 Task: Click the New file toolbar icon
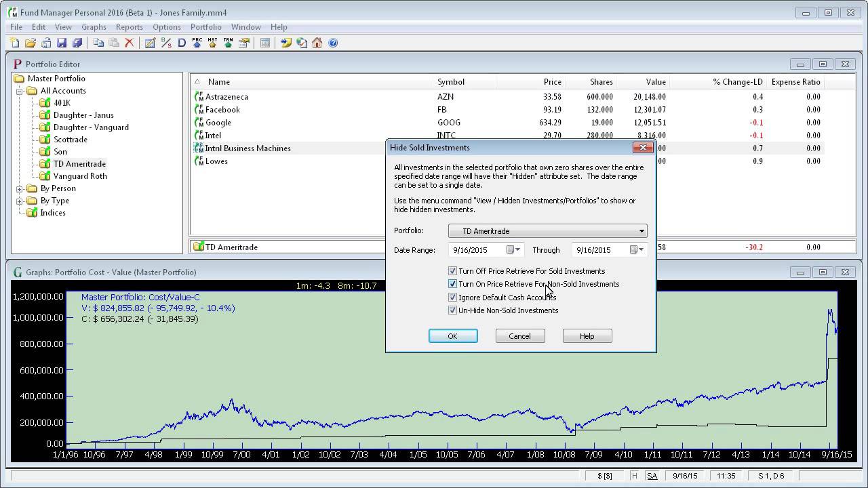point(15,43)
